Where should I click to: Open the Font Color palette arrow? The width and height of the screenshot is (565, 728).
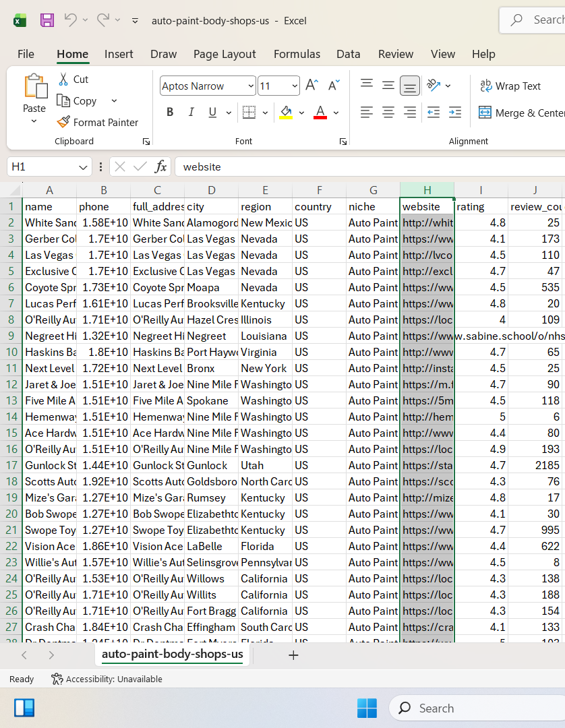click(336, 113)
